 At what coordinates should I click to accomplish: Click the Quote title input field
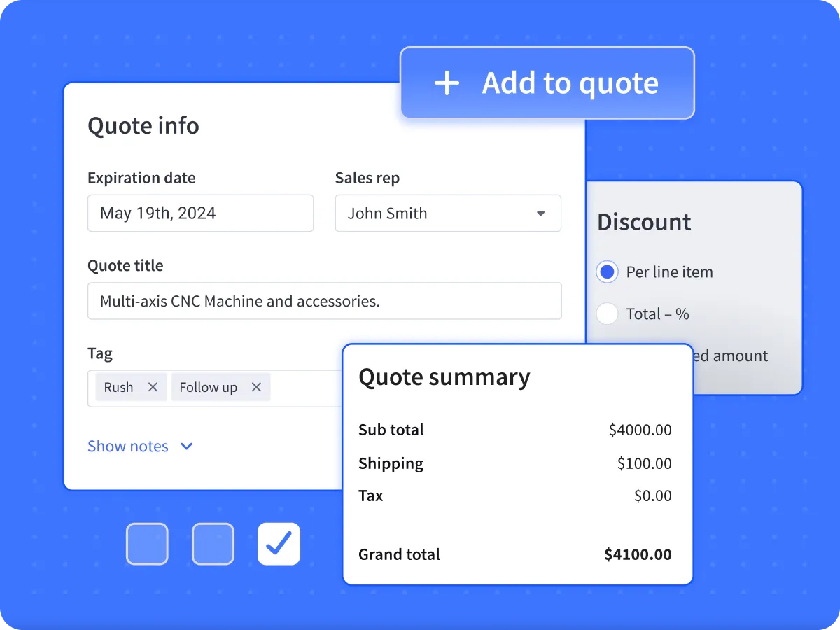(x=324, y=301)
